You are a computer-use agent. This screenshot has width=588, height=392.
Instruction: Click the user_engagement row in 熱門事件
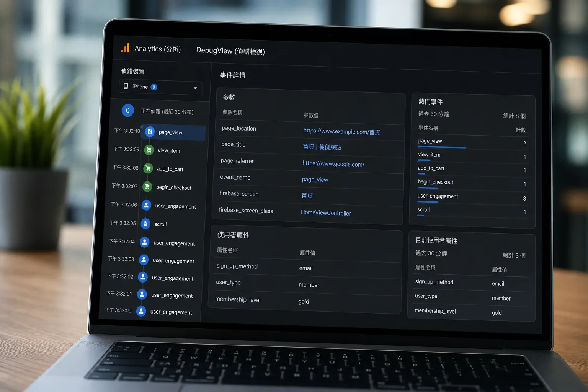[x=471, y=198]
